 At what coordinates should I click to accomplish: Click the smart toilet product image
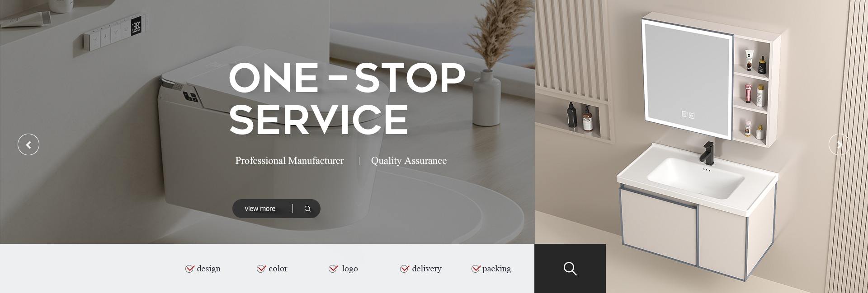271,135
